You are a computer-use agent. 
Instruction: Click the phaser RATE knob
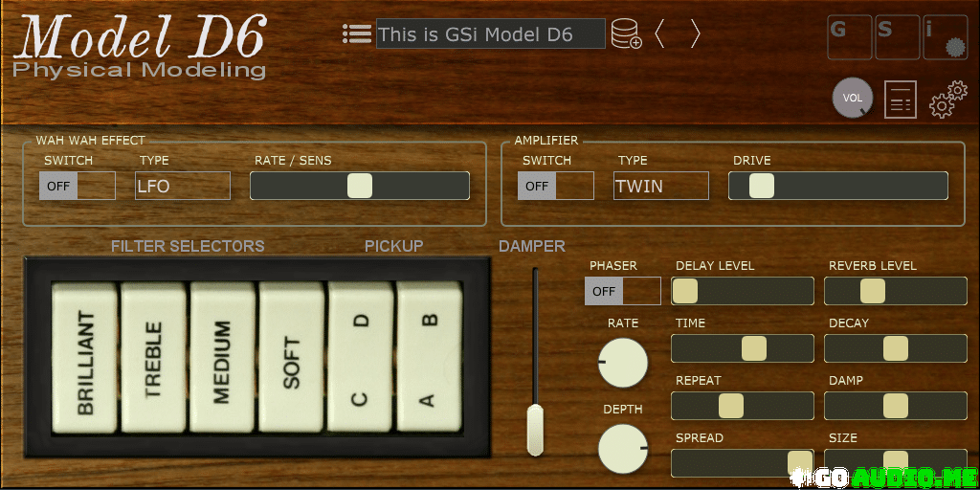pos(622,363)
